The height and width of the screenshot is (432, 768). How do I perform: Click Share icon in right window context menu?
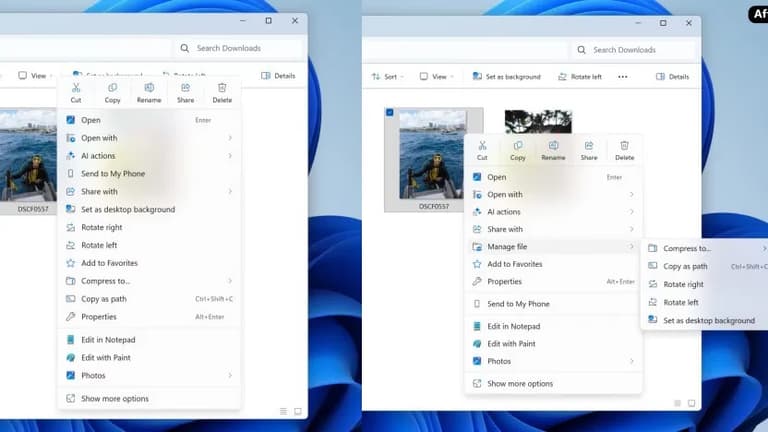coord(589,145)
